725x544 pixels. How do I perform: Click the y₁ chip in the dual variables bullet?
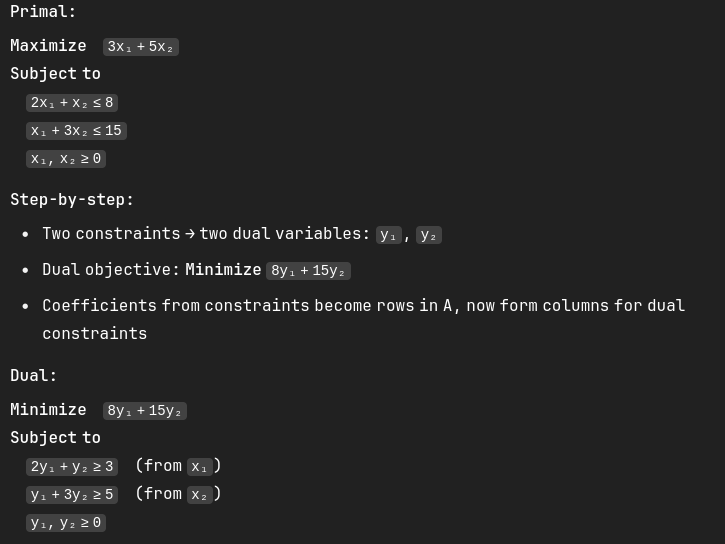tap(389, 235)
